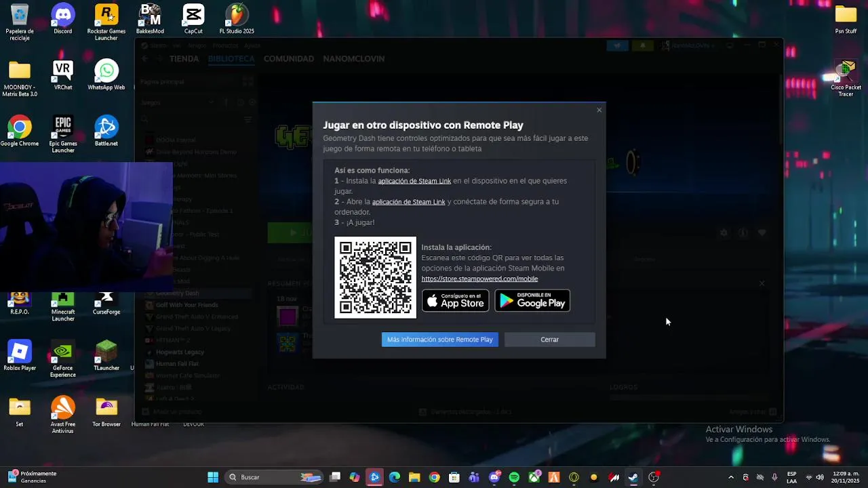Open Spotify from taskbar
Image resolution: width=868 pixels, height=488 pixels.
[x=514, y=477]
